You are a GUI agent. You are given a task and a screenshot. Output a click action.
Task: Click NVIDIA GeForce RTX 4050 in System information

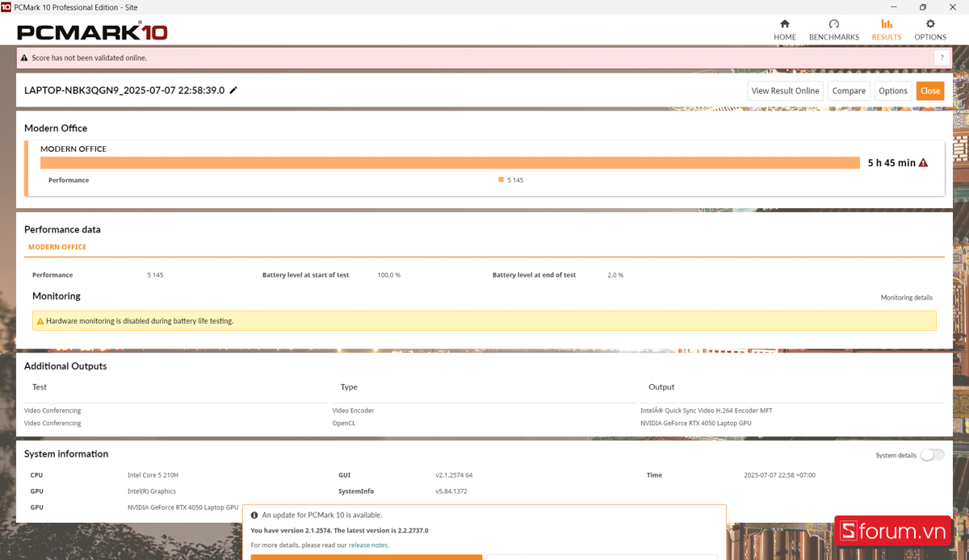[182, 508]
